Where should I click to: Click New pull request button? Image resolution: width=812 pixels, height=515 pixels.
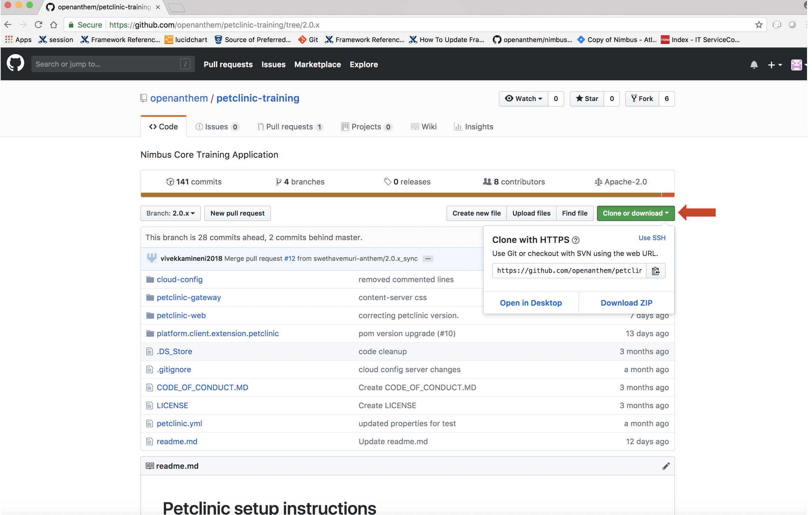pos(237,213)
